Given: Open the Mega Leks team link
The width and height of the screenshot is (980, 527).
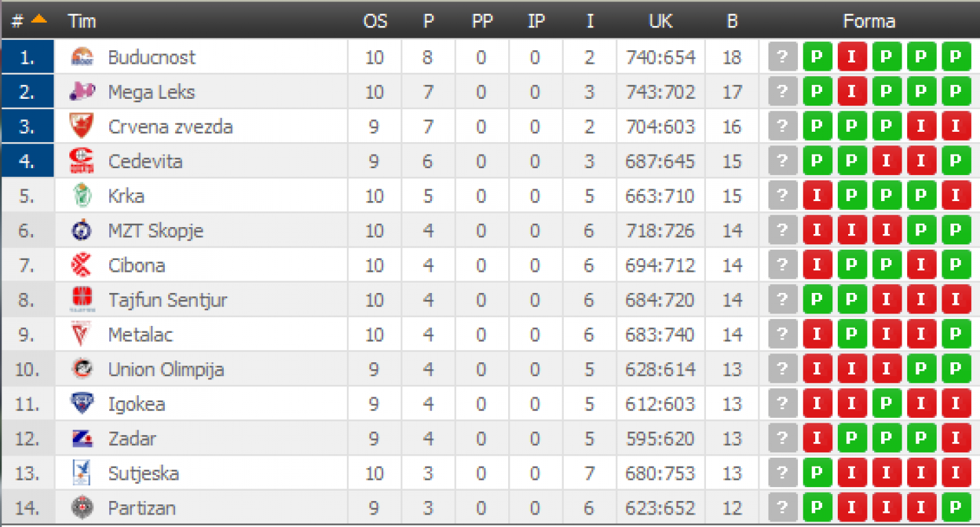Looking at the screenshot, I should pyautogui.click(x=152, y=92).
